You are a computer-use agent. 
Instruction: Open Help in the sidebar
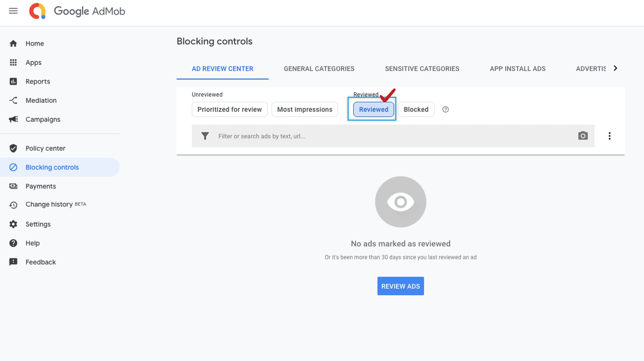[60, 243]
